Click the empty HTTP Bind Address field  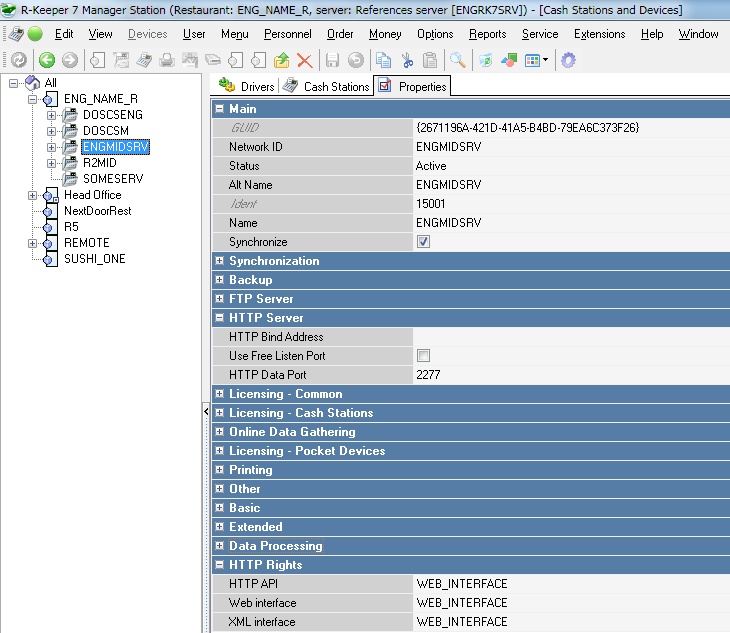pos(571,337)
